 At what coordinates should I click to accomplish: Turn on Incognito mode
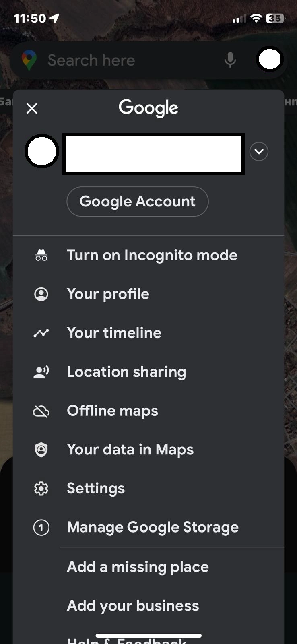point(152,255)
